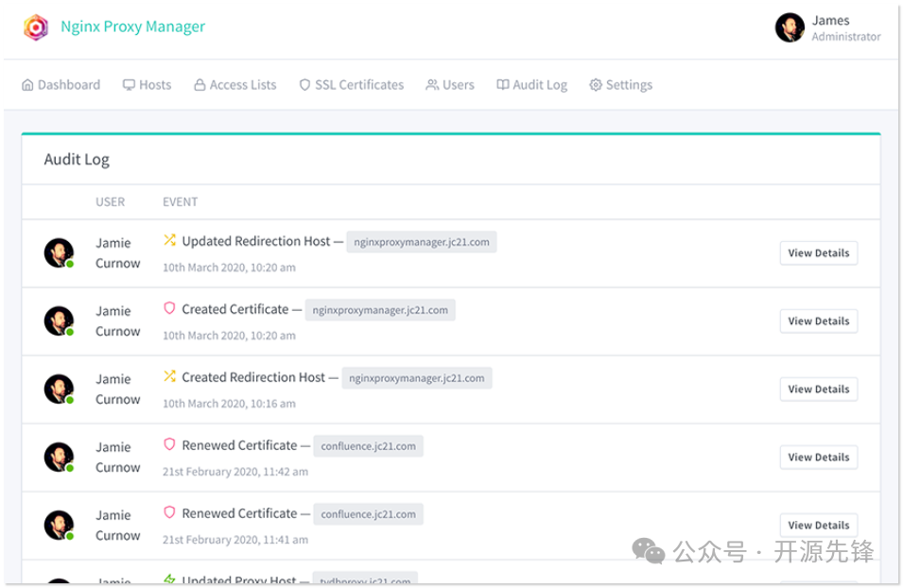The width and height of the screenshot is (903, 588).
Task: Click the Access Lists padlock icon
Action: pyautogui.click(x=200, y=85)
